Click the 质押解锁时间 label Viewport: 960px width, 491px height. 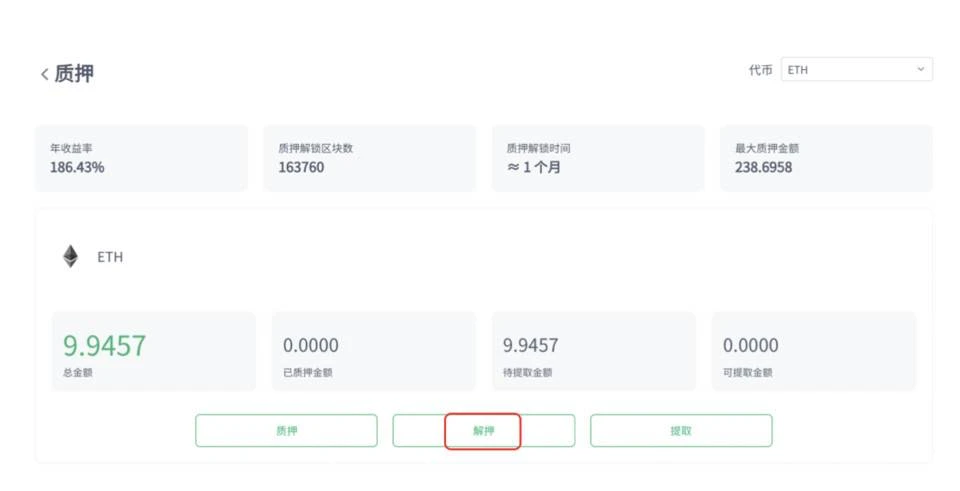(x=538, y=148)
